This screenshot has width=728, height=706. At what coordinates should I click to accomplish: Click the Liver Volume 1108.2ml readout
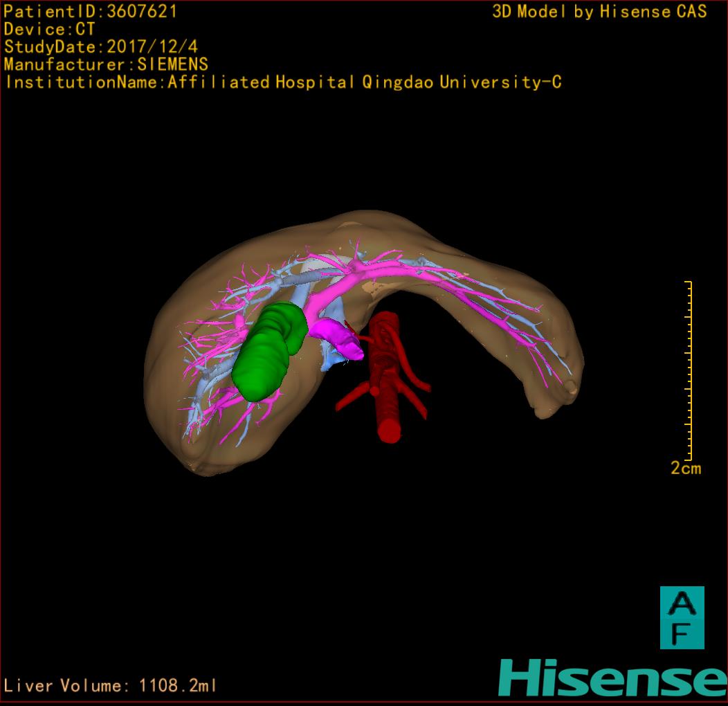(x=111, y=686)
